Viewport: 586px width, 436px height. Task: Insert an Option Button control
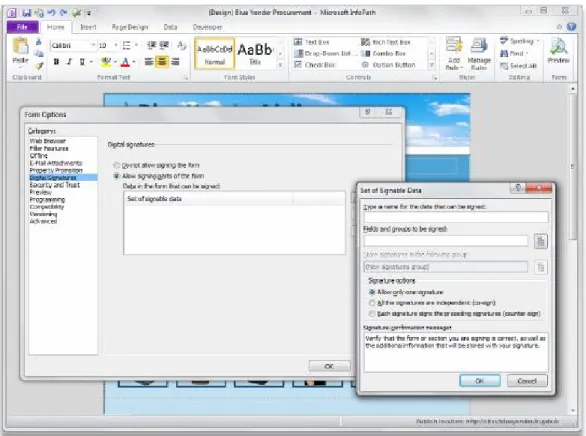[x=388, y=65]
